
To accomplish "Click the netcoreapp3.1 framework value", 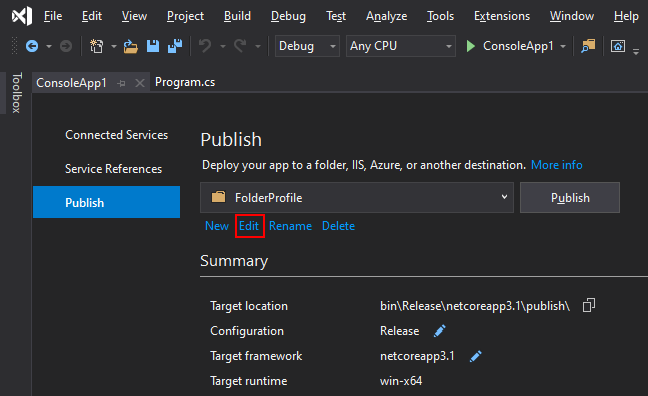I will coord(417,356).
